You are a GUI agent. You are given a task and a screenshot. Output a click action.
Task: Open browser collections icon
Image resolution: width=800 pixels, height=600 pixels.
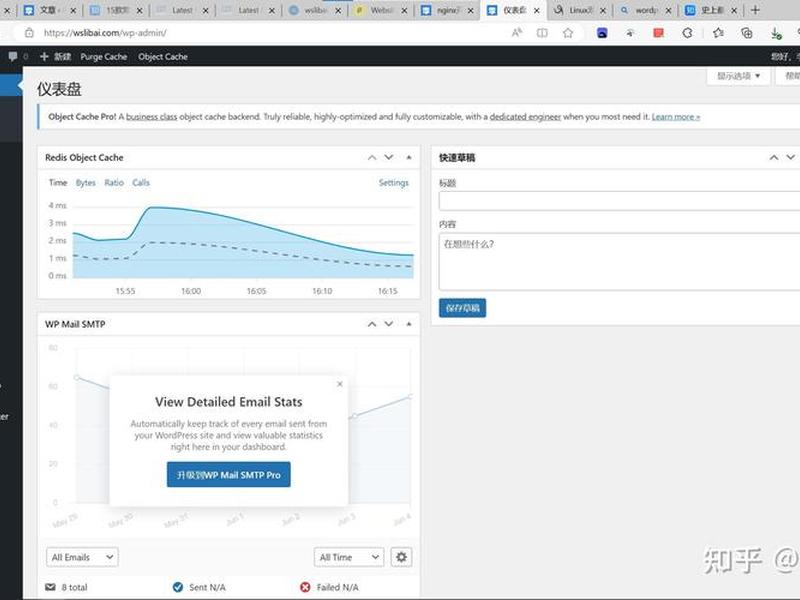coord(746,33)
